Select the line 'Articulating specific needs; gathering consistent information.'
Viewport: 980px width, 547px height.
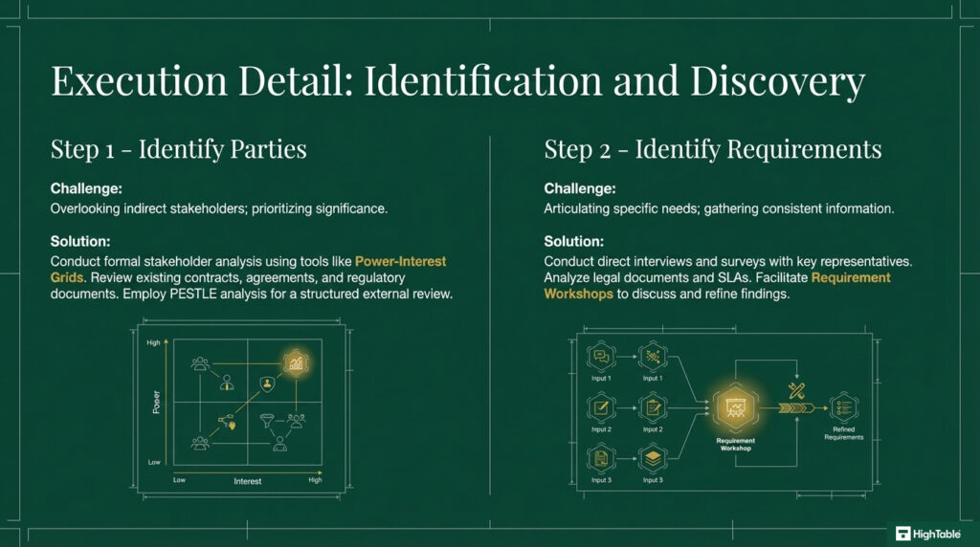719,208
